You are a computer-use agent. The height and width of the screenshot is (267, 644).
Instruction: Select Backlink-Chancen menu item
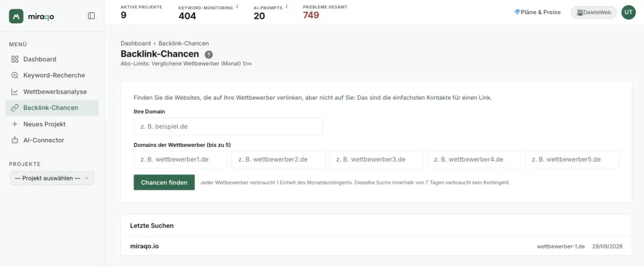click(x=52, y=108)
